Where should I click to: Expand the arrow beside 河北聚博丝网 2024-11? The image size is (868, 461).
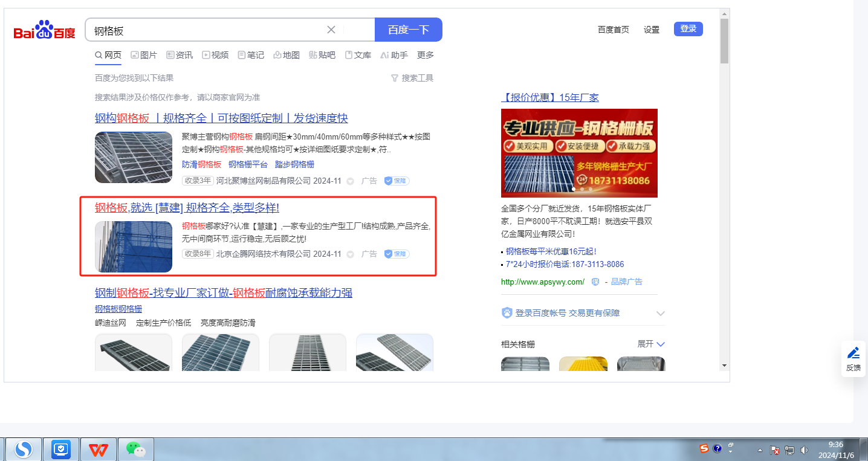pos(350,181)
